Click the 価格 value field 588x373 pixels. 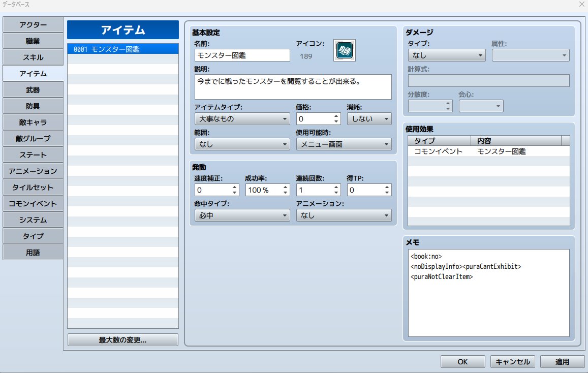pyautogui.click(x=314, y=119)
